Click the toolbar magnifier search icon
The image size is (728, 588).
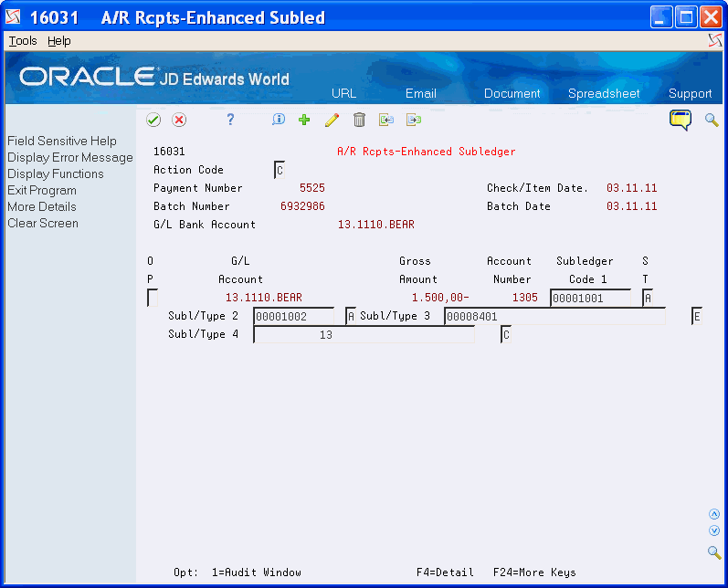tap(712, 120)
